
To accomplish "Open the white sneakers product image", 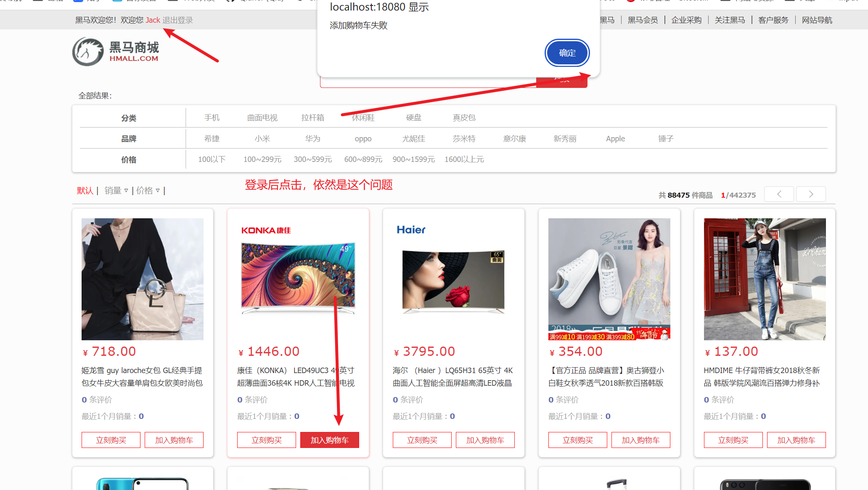I will (x=609, y=279).
